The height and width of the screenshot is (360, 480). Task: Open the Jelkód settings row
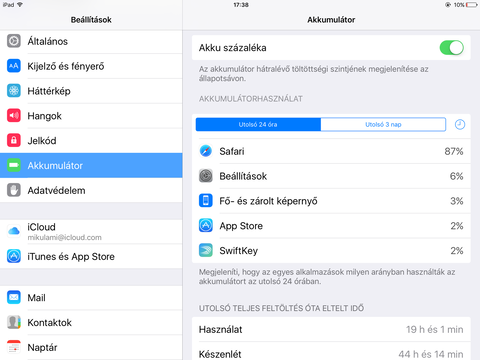(91, 140)
